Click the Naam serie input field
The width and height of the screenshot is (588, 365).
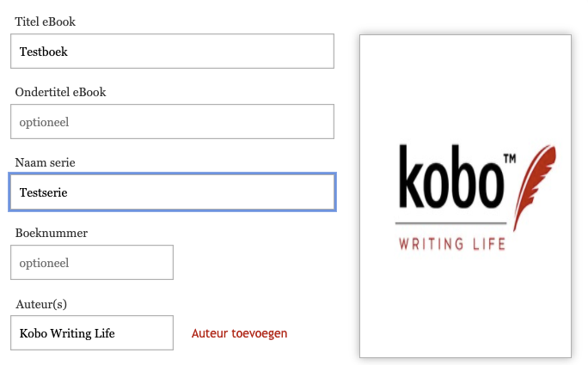click(172, 192)
